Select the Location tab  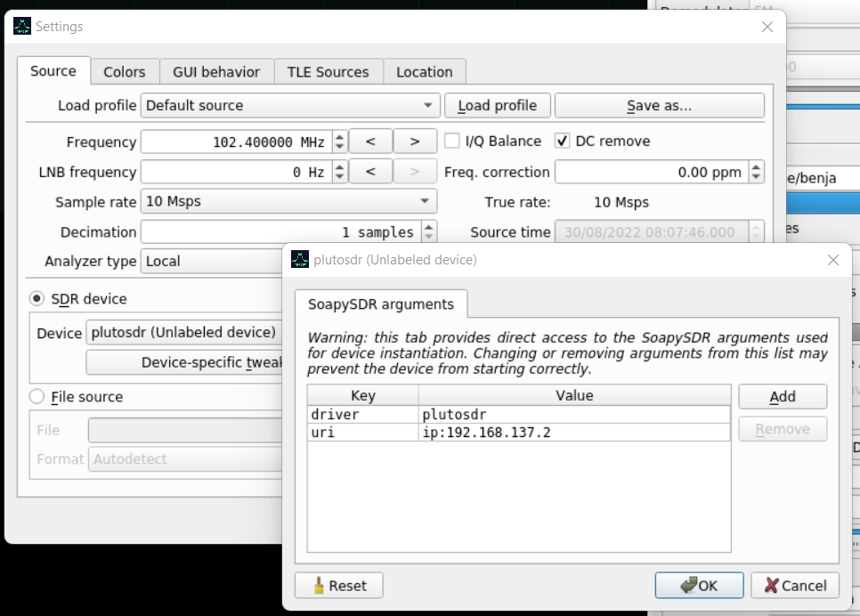point(423,71)
